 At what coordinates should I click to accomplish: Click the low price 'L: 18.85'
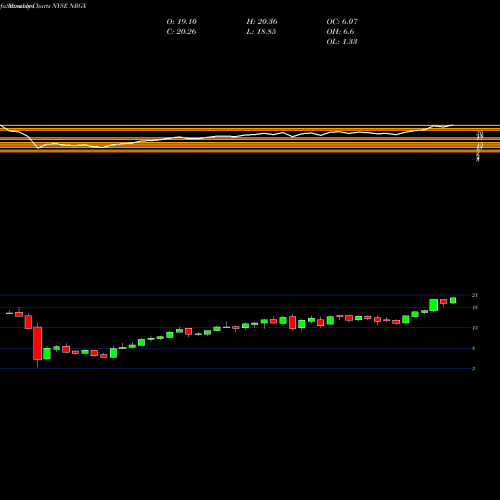[261, 32]
